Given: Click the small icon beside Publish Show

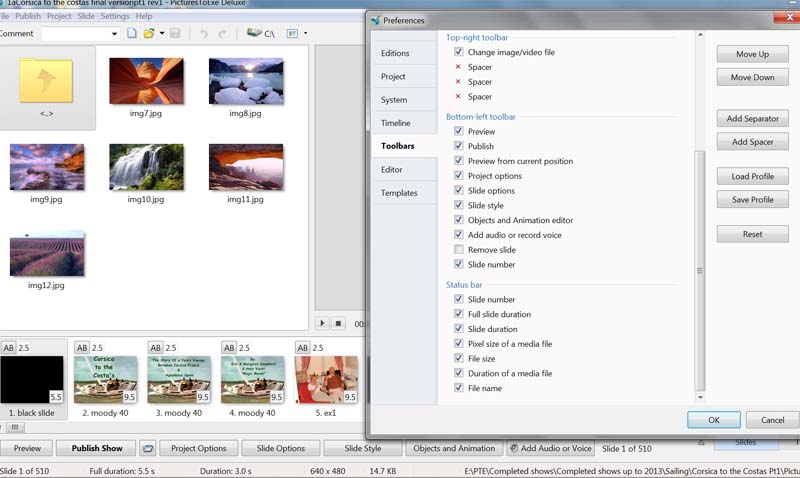Looking at the screenshot, I should (148, 448).
